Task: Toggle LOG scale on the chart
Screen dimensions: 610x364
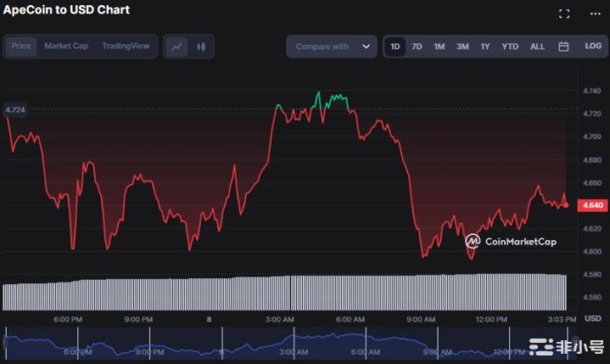Action: 593,47
